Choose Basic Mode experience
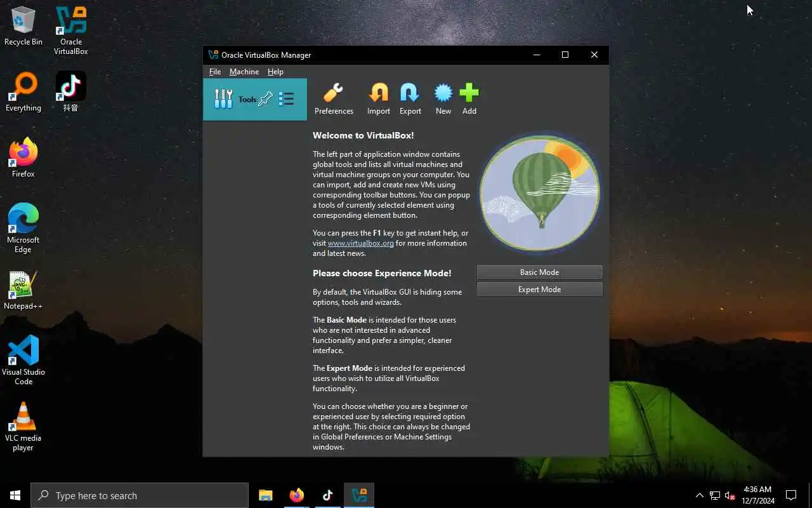812x508 pixels. (539, 272)
